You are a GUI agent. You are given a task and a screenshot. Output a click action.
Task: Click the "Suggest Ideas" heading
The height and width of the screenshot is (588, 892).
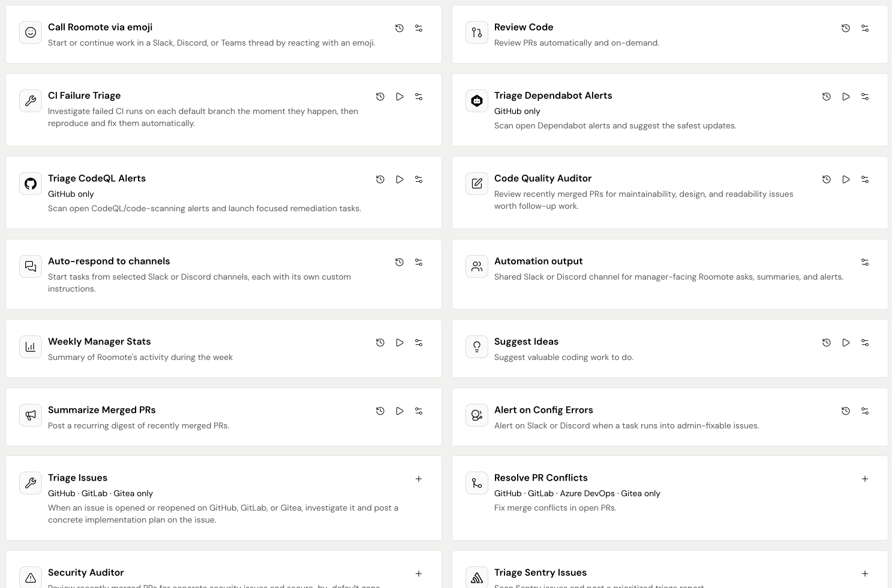[x=526, y=341]
